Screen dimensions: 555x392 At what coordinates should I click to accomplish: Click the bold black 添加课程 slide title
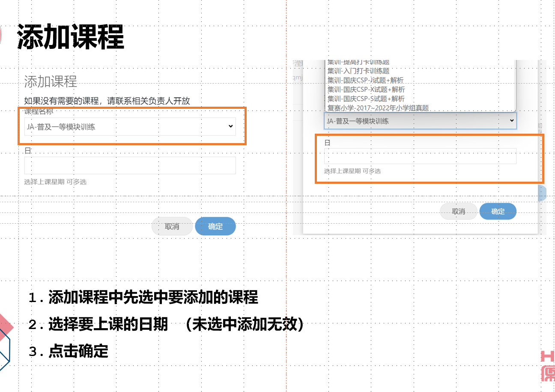71,37
